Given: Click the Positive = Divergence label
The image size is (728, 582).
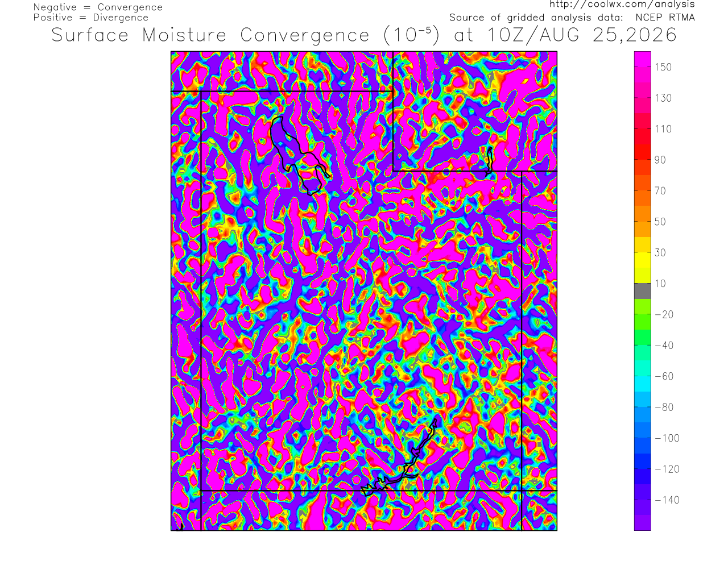Looking at the screenshot, I should (91, 18).
